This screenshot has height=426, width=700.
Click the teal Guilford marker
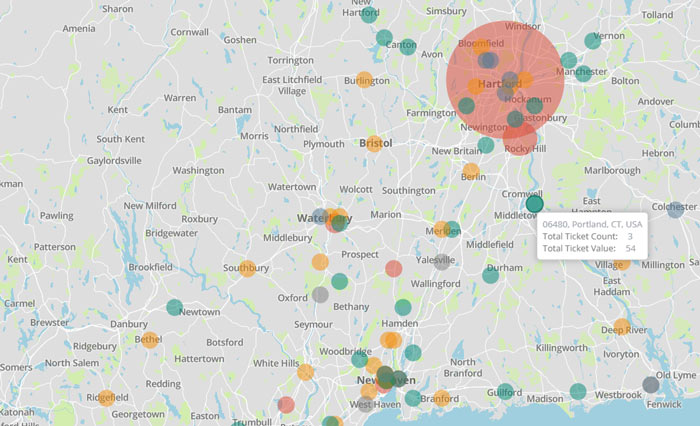tap(505, 392)
